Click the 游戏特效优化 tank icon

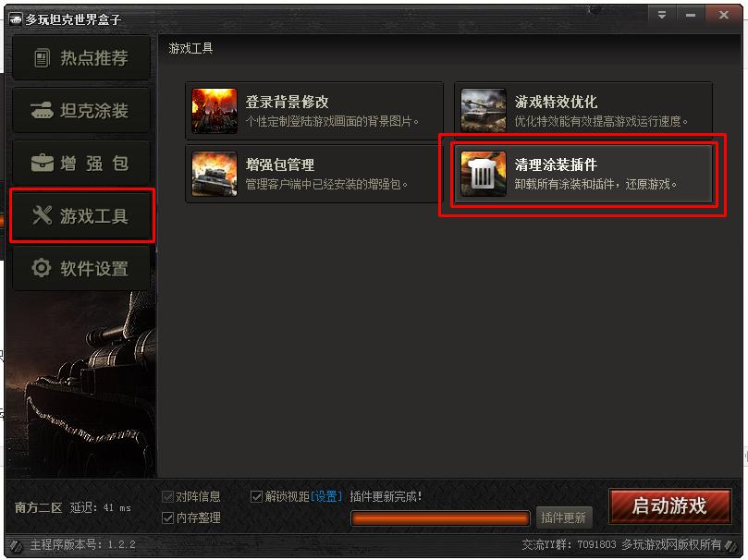click(484, 111)
